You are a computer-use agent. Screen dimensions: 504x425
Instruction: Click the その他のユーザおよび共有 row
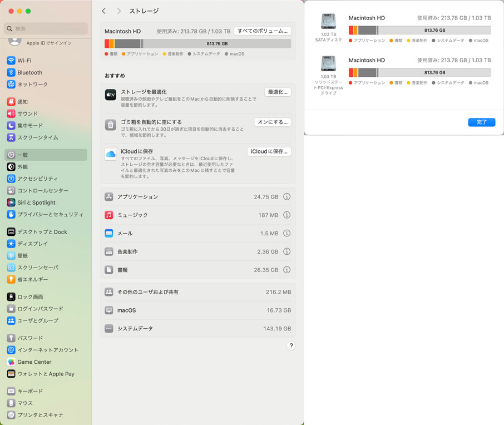click(x=197, y=292)
